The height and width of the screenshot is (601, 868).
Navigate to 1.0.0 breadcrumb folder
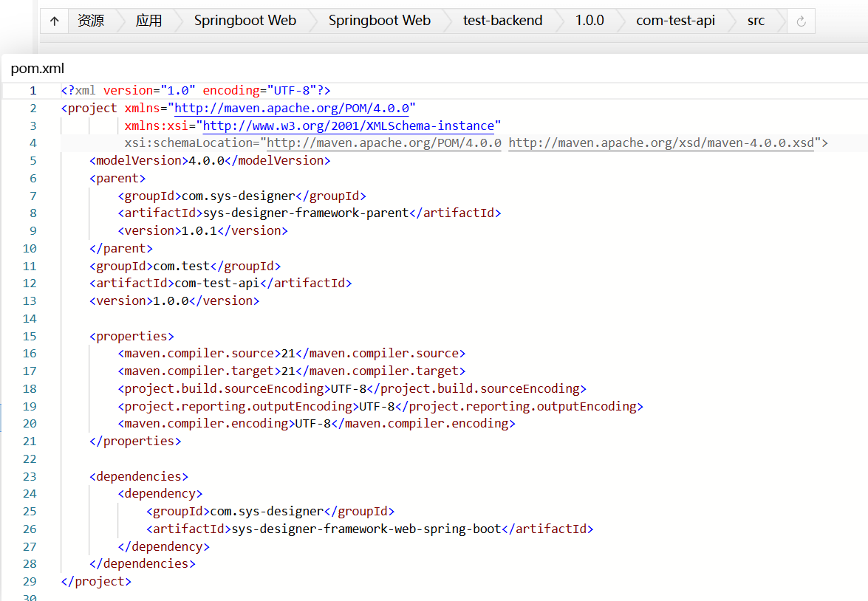click(x=590, y=21)
